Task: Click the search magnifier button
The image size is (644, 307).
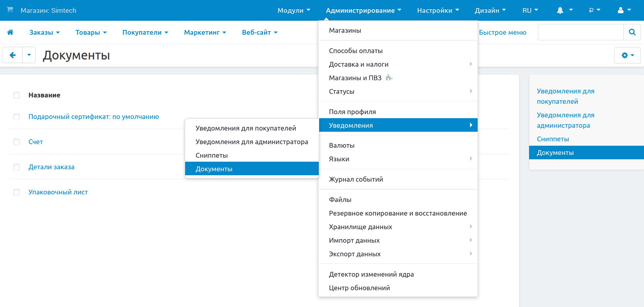Action: 632,32
